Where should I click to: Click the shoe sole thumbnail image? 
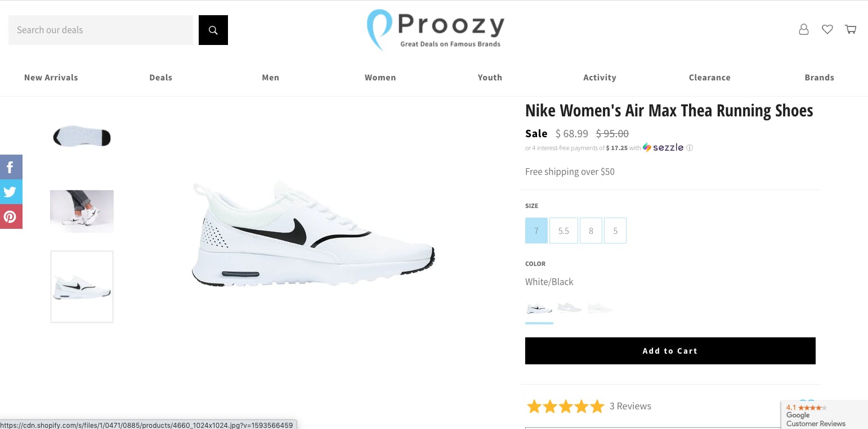coord(82,136)
